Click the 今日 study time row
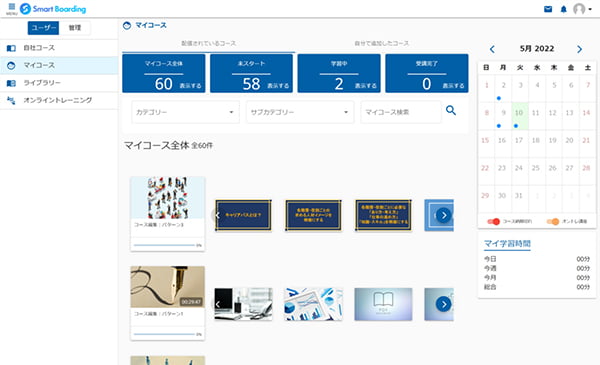This screenshot has width=600, height=365. [x=537, y=259]
